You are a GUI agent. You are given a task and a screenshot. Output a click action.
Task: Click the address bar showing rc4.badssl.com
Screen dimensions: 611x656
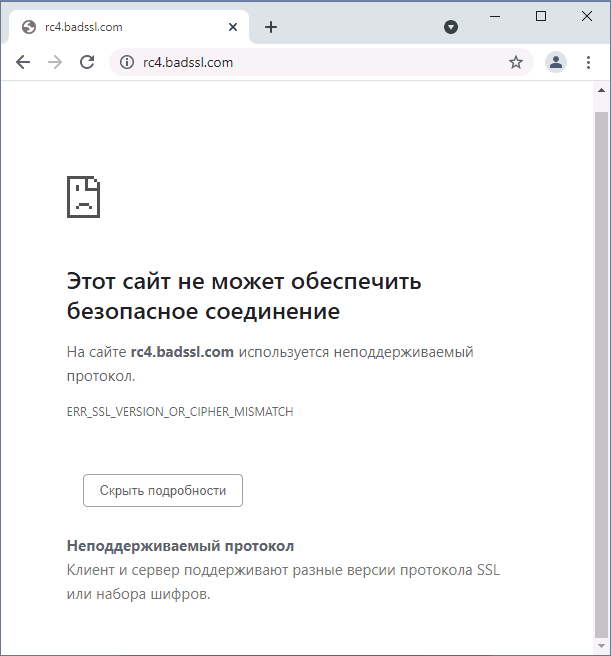pos(321,62)
